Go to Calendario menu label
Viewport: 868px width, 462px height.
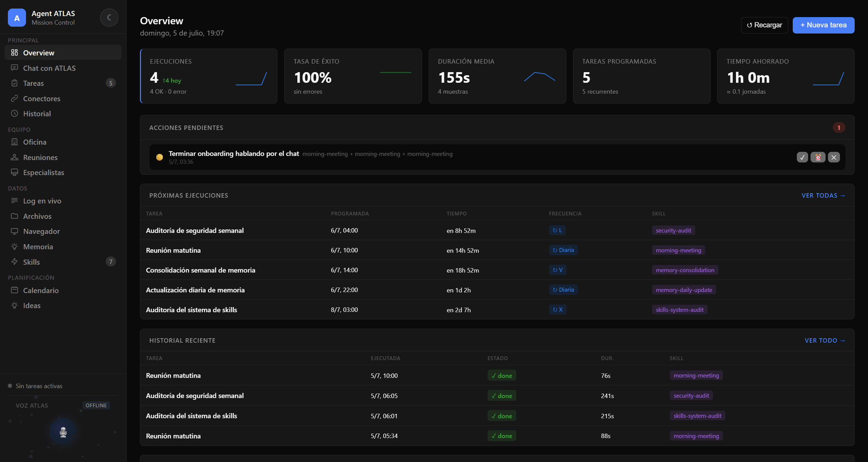(41, 290)
